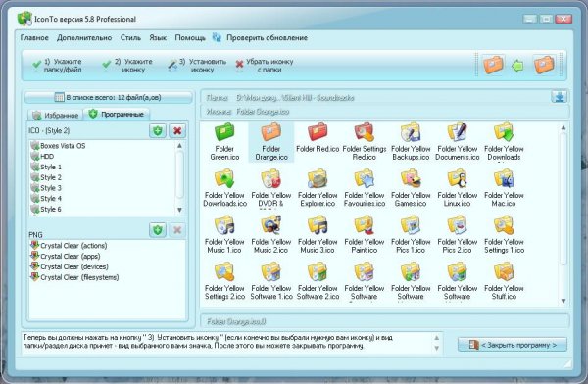The height and width of the screenshot is (384, 588).
Task: Click the right orange folder preview
Action: (544, 66)
